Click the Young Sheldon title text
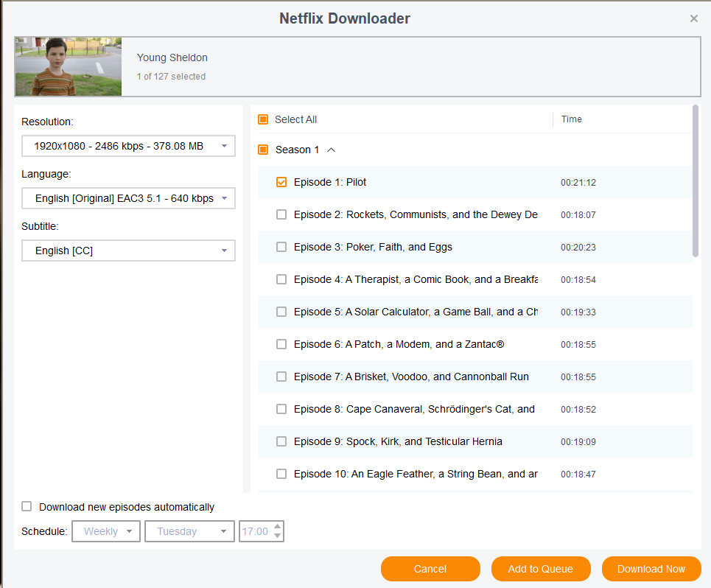The image size is (711, 588). point(172,57)
